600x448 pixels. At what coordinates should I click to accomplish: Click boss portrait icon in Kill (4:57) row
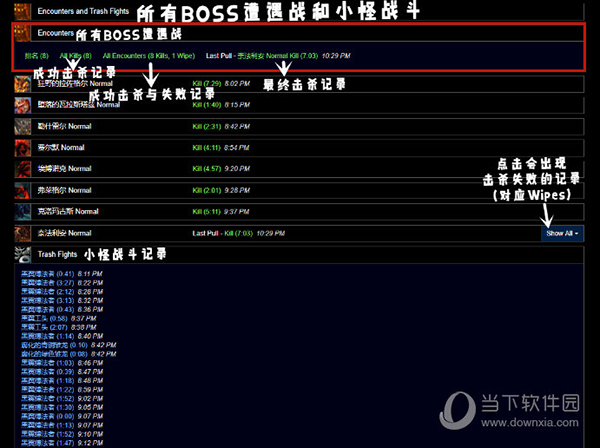point(22,169)
